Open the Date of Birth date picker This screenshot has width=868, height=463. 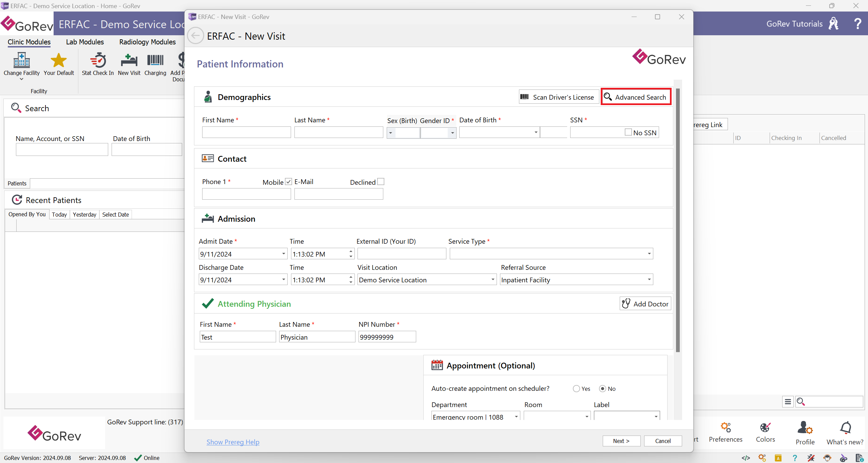point(536,132)
